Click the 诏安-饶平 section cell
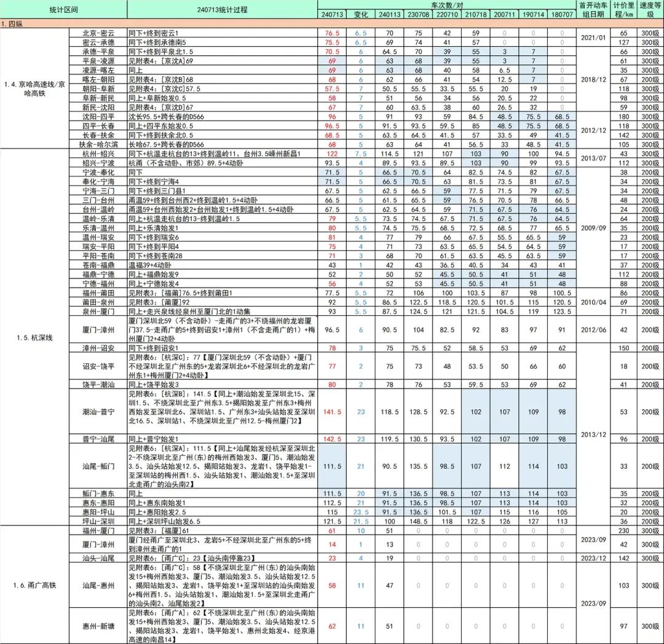The height and width of the screenshot is (644, 664). (x=98, y=366)
